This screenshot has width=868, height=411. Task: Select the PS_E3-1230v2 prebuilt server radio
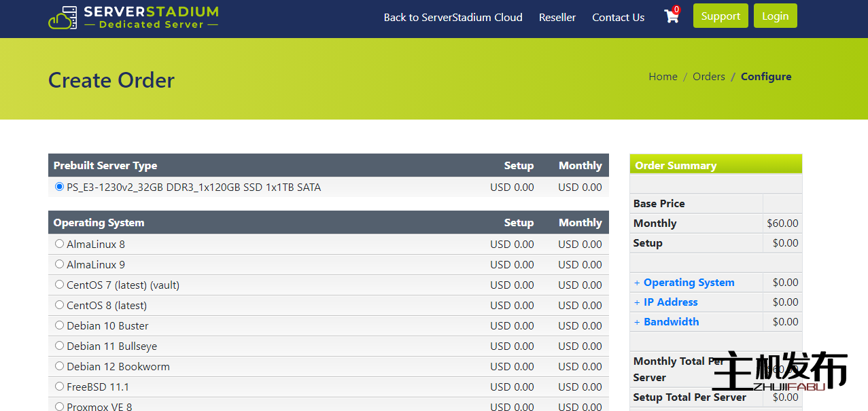[x=59, y=186]
